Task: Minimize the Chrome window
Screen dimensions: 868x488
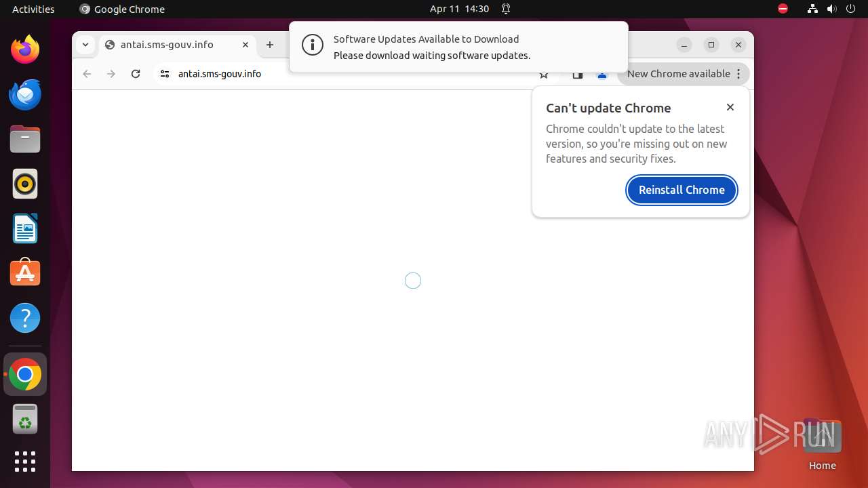Action: coord(684,45)
